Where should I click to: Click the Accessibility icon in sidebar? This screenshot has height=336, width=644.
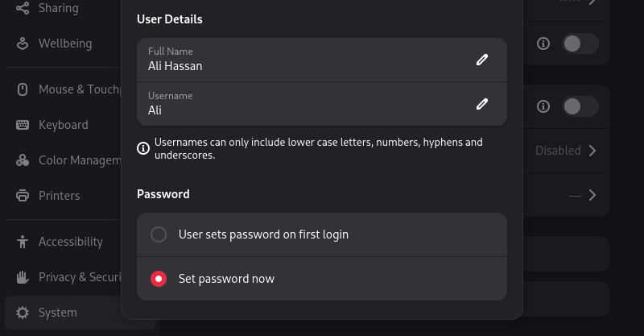[23, 242]
